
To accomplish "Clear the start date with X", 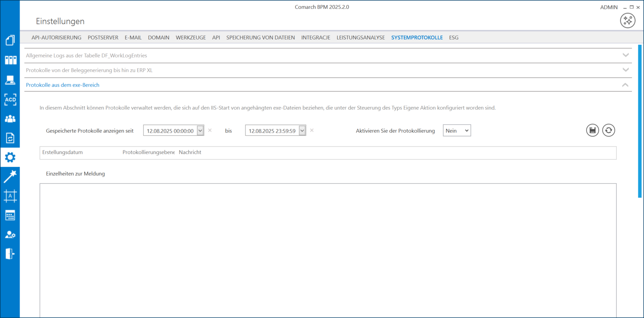I will point(210,130).
